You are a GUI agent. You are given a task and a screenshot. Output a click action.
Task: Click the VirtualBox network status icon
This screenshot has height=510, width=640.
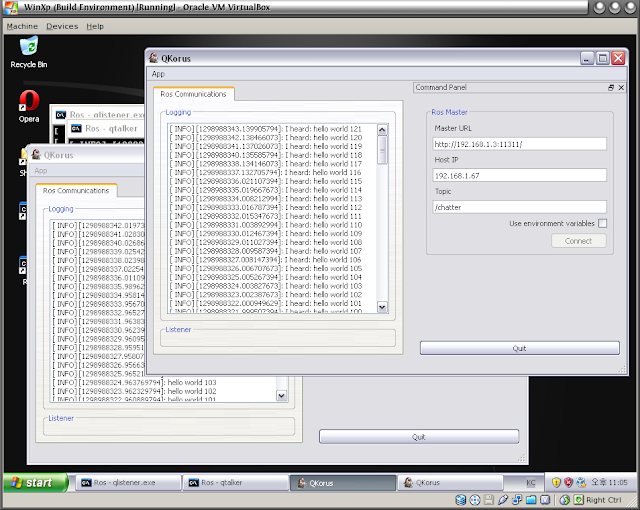[x=517, y=500]
